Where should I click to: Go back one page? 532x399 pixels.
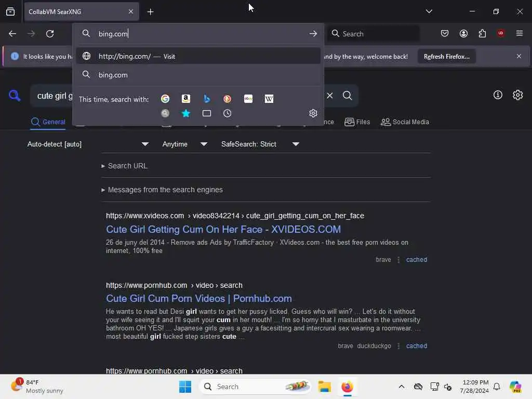coord(12,34)
